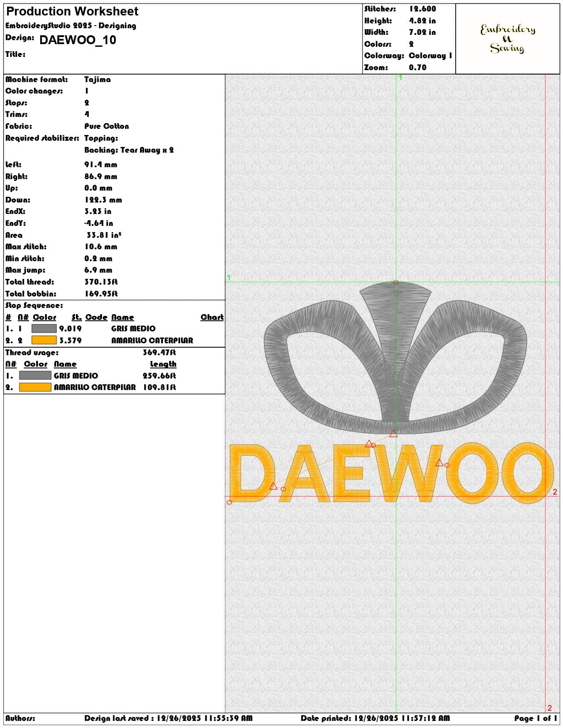563x728 pixels.
Task: Click the Stop Sequence heading
Action: (34, 305)
